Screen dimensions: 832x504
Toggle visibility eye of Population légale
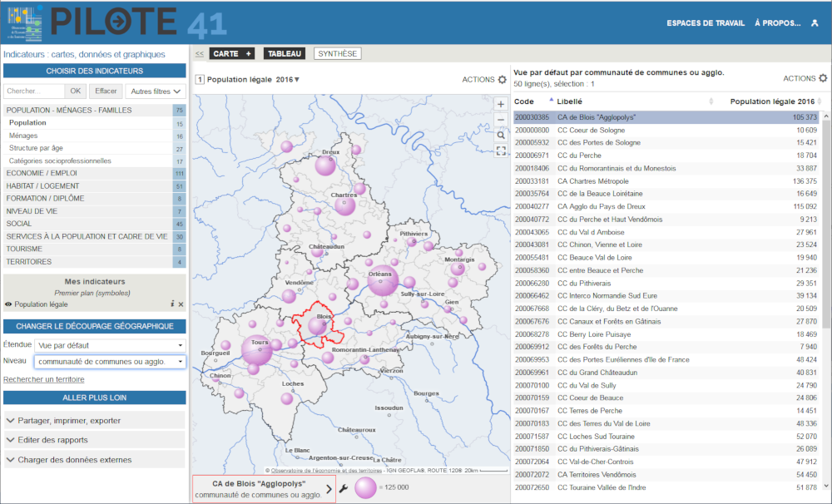click(8, 304)
